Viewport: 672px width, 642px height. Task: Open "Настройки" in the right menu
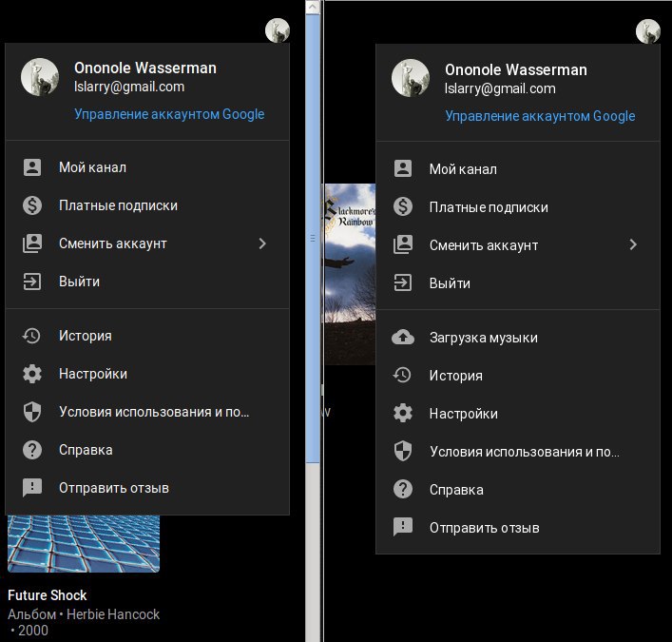pos(518,414)
